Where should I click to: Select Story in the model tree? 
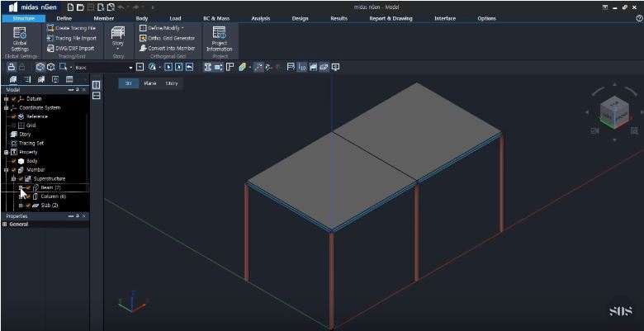tap(25, 135)
